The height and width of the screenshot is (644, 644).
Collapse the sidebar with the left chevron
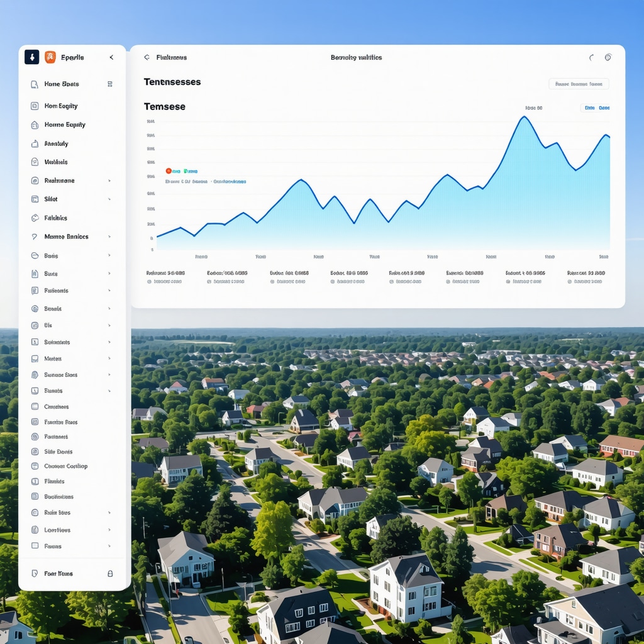(x=111, y=57)
